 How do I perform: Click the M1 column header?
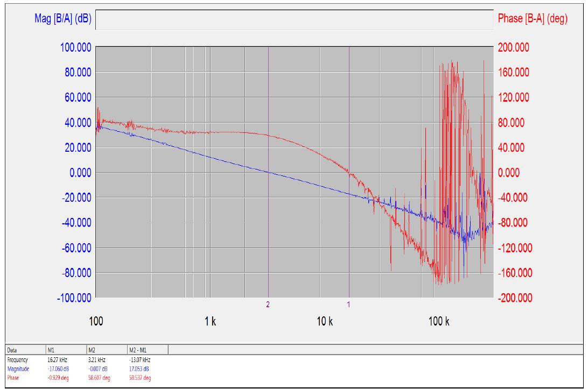[x=52, y=349]
